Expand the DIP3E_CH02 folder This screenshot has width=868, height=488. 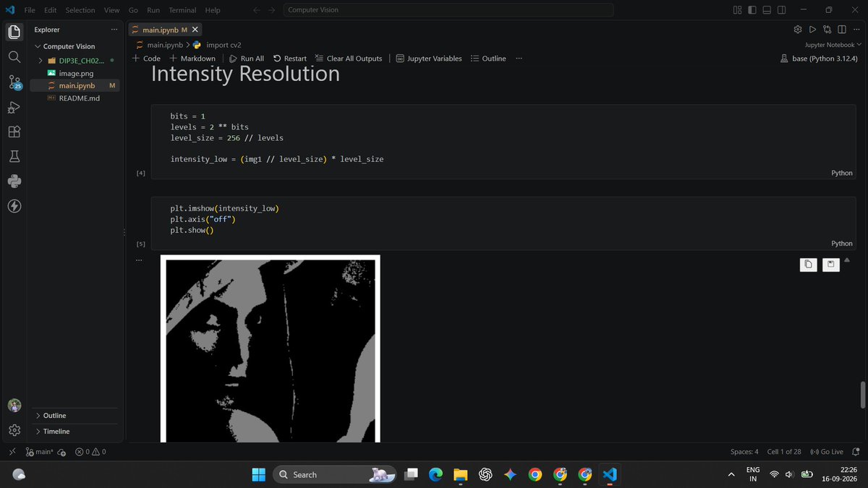(41, 61)
